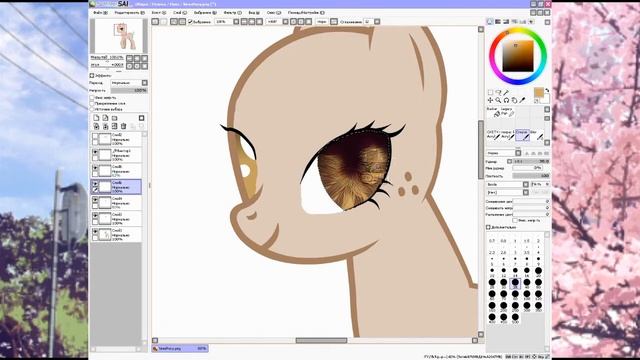This screenshot has height=360, width=640.
Task: Adjust the layer opacity slider
Action: 129,90
